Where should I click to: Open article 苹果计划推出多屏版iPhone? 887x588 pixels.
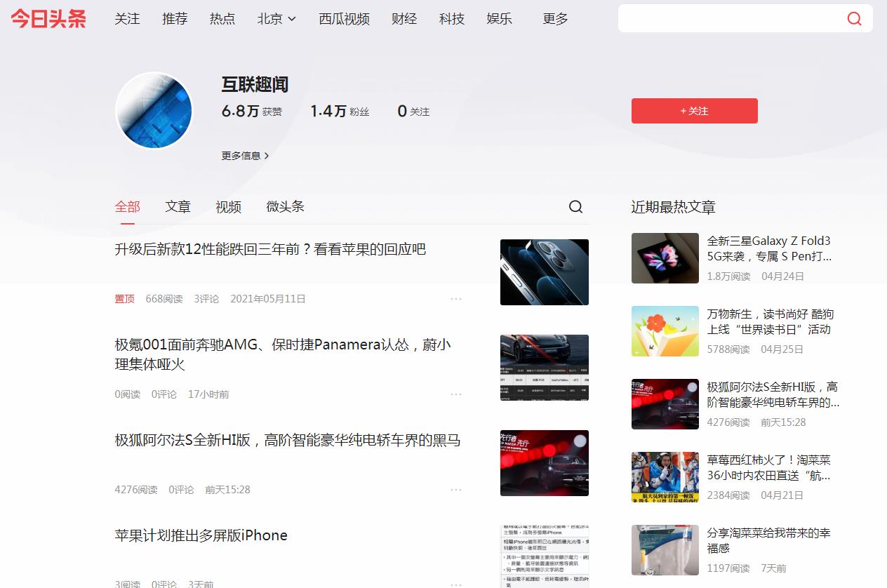[x=201, y=535]
